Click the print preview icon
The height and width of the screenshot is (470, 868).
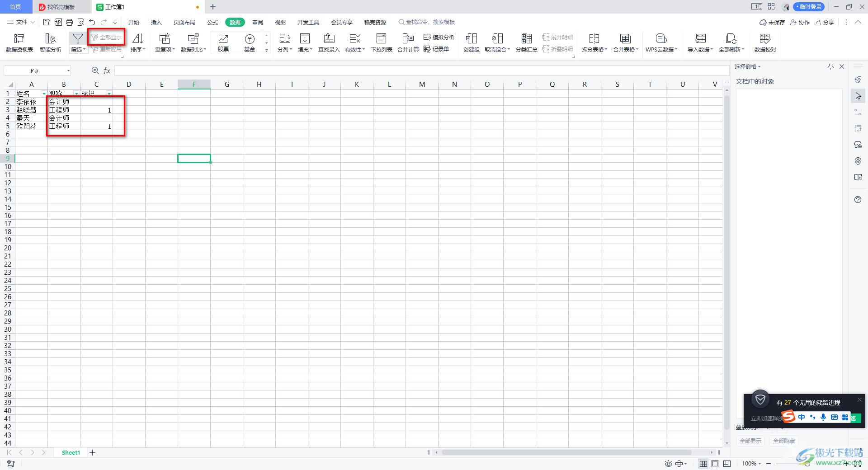point(81,22)
